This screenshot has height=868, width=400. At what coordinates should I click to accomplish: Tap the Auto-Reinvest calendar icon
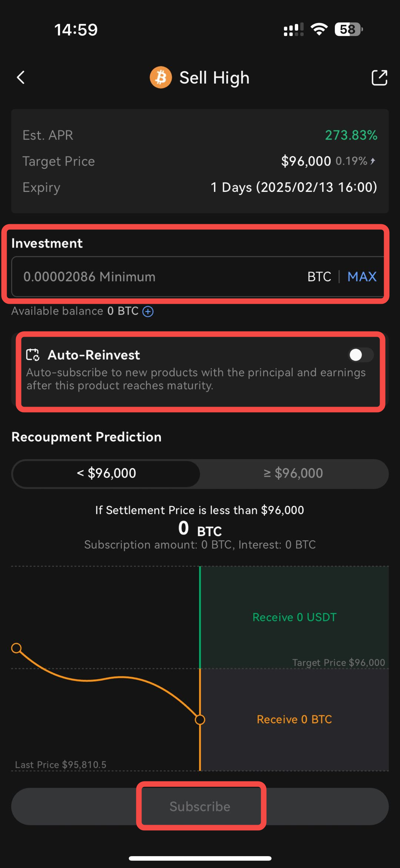pyautogui.click(x=33, y=355)
